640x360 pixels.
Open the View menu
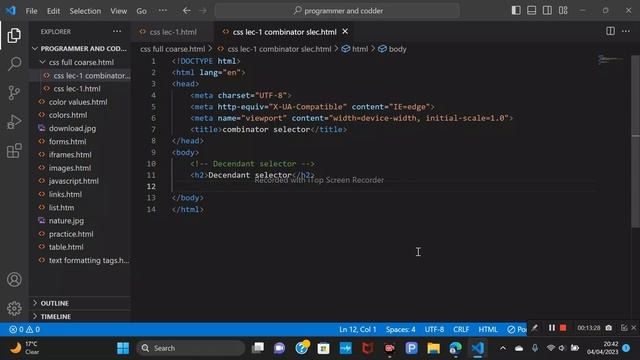pyautogui.click(x=118, y=11)
